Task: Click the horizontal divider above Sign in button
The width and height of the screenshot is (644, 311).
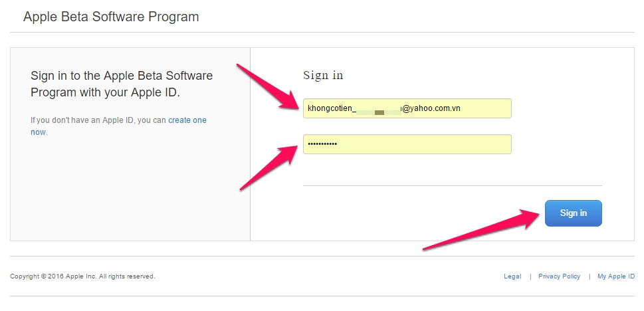Action: click(453, 185)
